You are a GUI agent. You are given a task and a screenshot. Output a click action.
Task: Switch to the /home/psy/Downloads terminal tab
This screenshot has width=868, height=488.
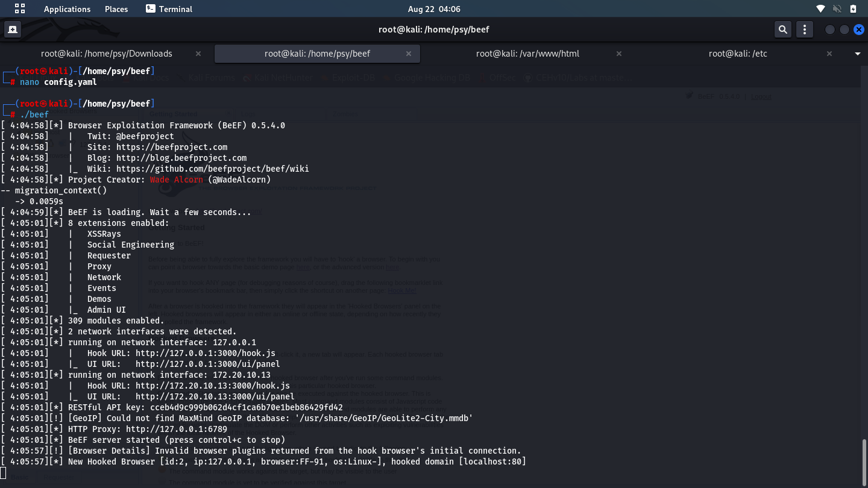pos(106,54)
